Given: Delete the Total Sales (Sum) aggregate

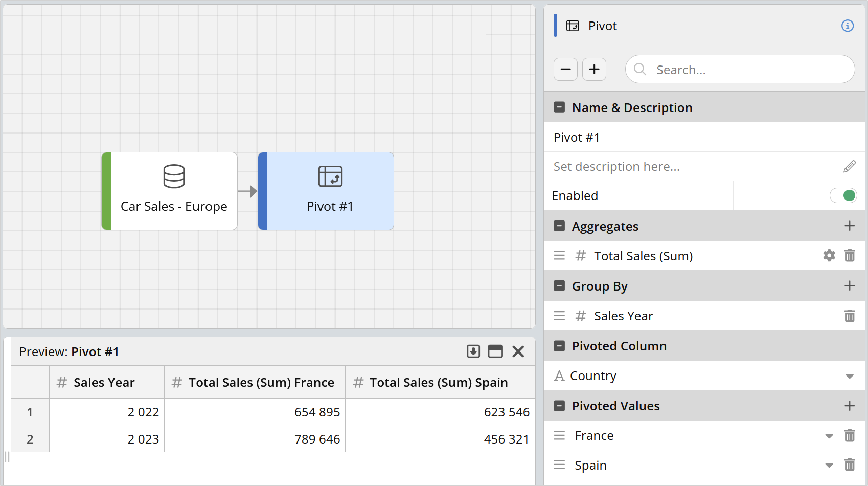Looking at the screenshot, I should point(849,255).
